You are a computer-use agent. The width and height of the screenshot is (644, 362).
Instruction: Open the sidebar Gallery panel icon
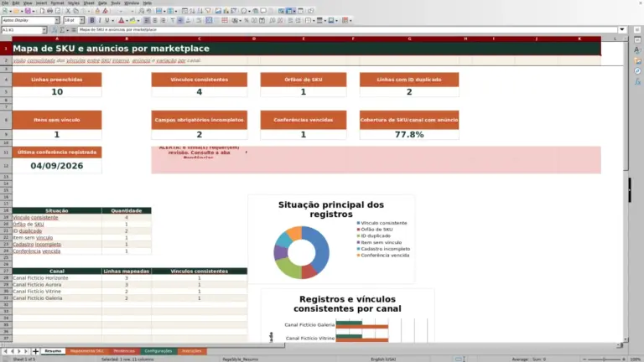click(637, 60)
